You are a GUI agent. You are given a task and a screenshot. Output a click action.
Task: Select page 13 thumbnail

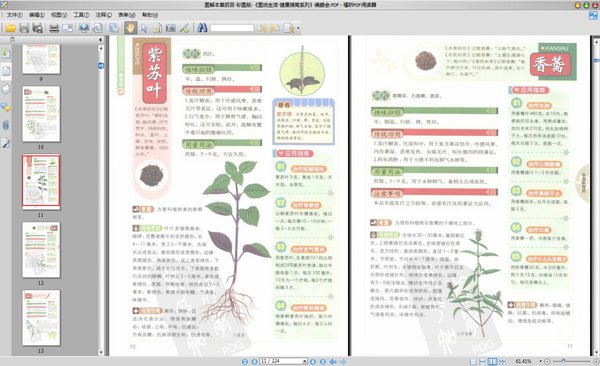point(41,318)
